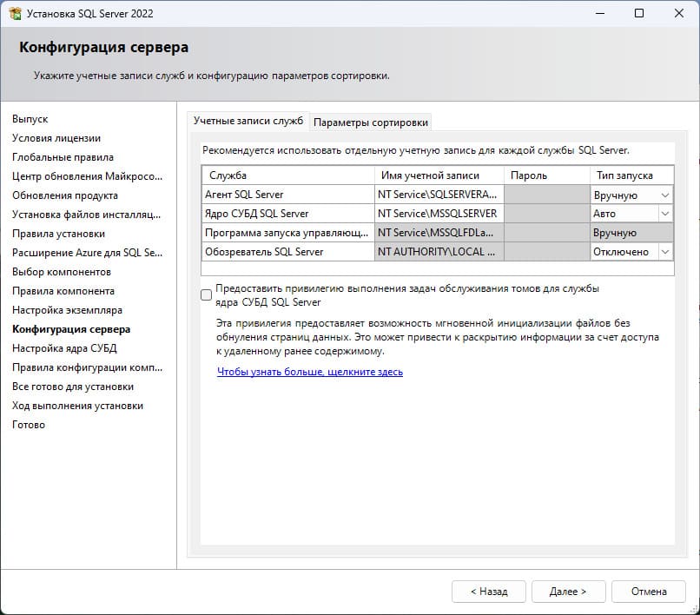This screenshot has width=700, height=615.
Task: Minimize the SQL Server setup window
Action: point(600,13)
